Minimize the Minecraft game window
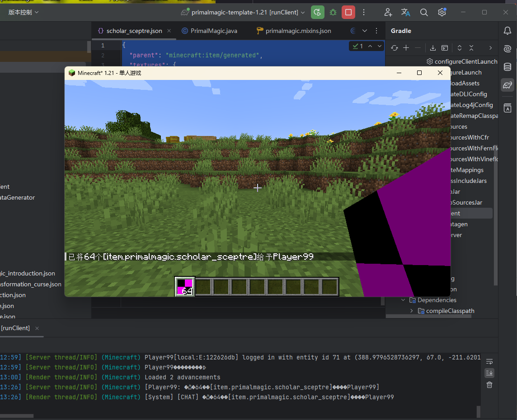Viewport: 517px width, 420px height. coord(399,73)
